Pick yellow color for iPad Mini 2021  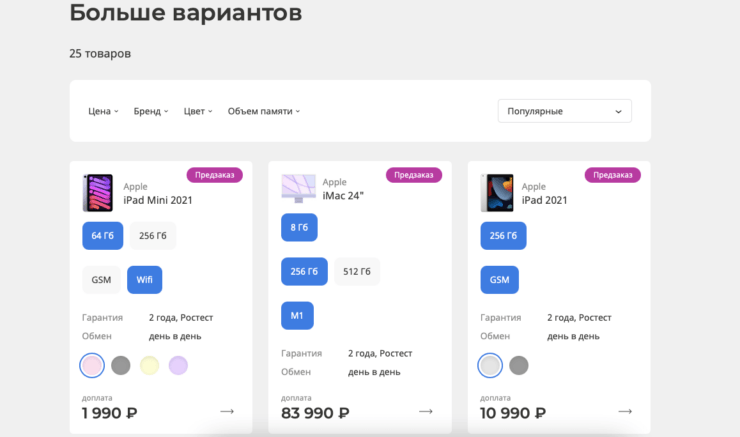pyautogui.click(x=150, y=365)
